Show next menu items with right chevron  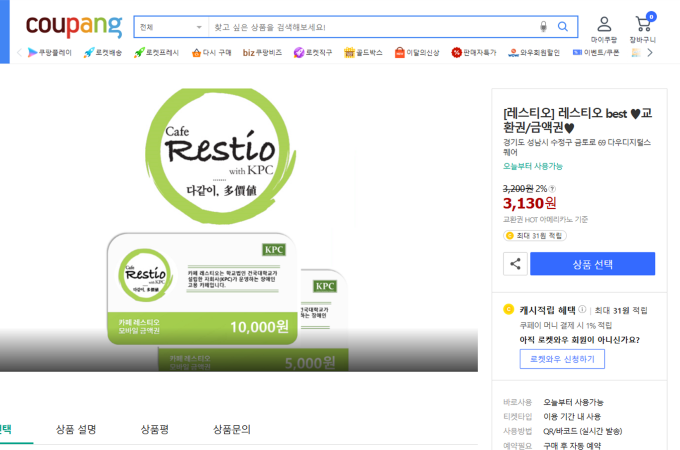click(x=650, y=52)
